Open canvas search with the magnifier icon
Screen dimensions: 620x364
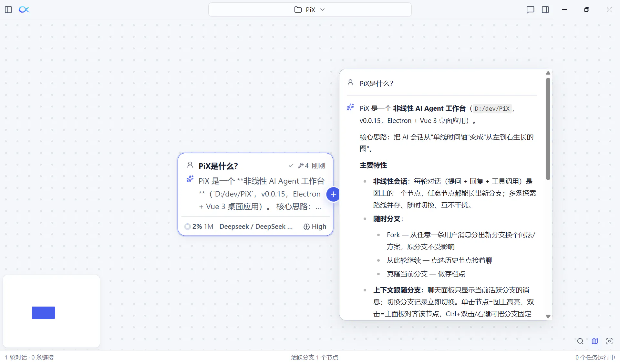[x=580, y=341]
